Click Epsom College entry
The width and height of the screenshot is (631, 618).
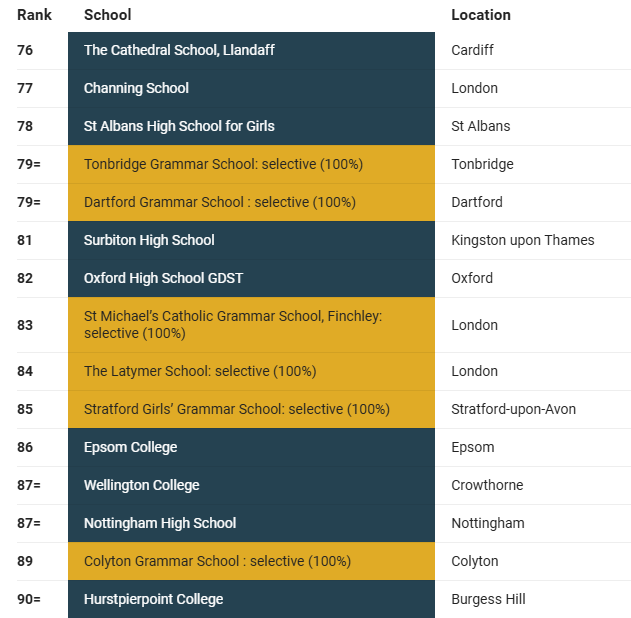(x=130, y=447)
